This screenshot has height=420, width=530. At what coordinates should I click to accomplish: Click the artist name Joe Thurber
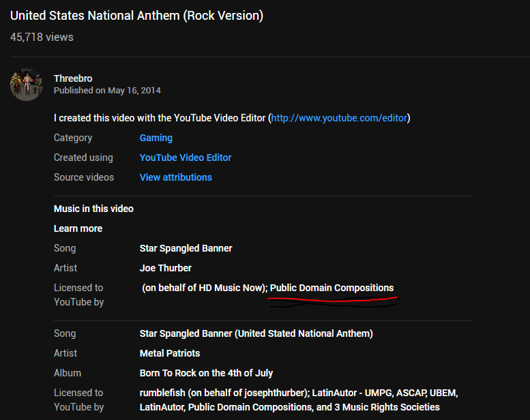(166, 268)
